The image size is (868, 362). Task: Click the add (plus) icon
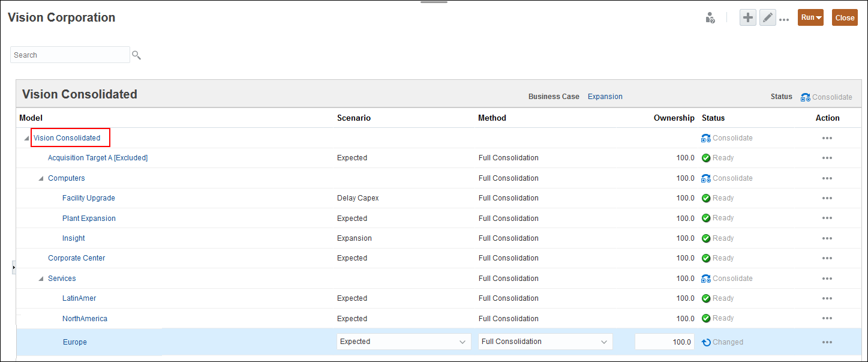[x=747, y=18]
